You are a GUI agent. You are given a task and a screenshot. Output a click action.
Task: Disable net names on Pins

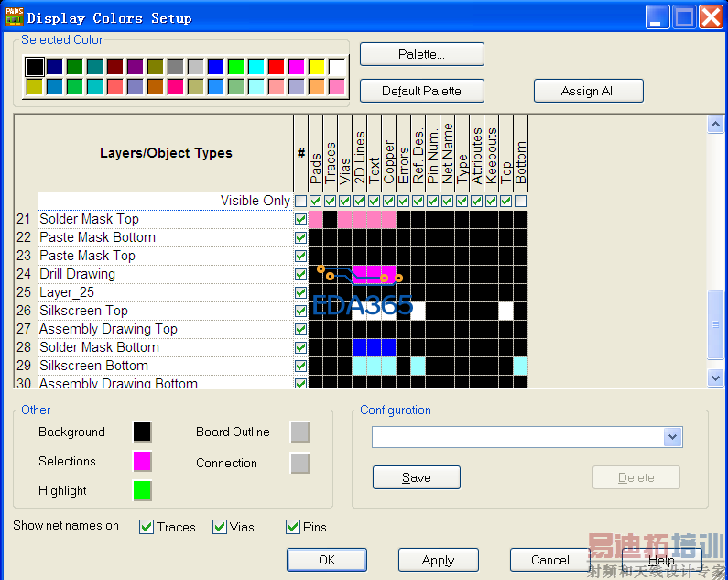tap(293, 527)
